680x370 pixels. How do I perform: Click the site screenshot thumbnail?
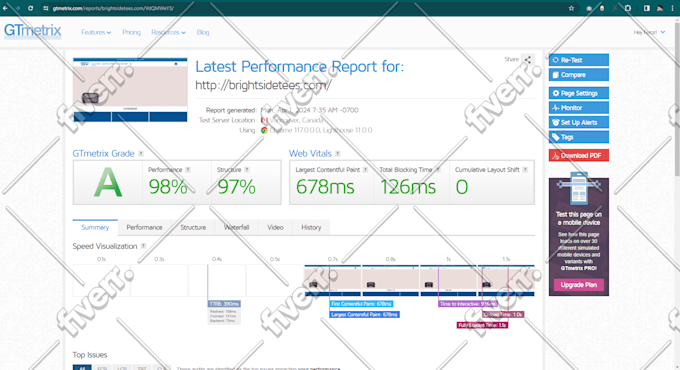click(x=130, y=89)
